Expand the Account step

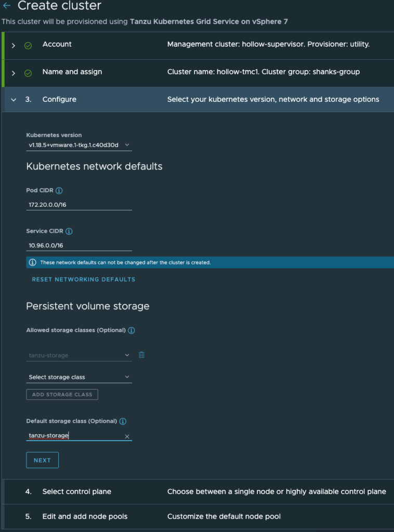click(x=14, y=45)
